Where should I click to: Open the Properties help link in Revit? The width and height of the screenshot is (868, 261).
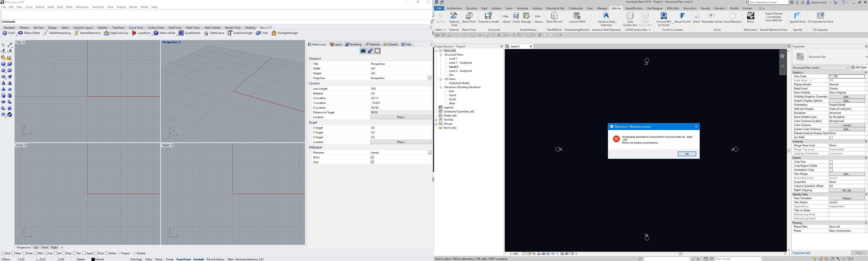point(801,253)
